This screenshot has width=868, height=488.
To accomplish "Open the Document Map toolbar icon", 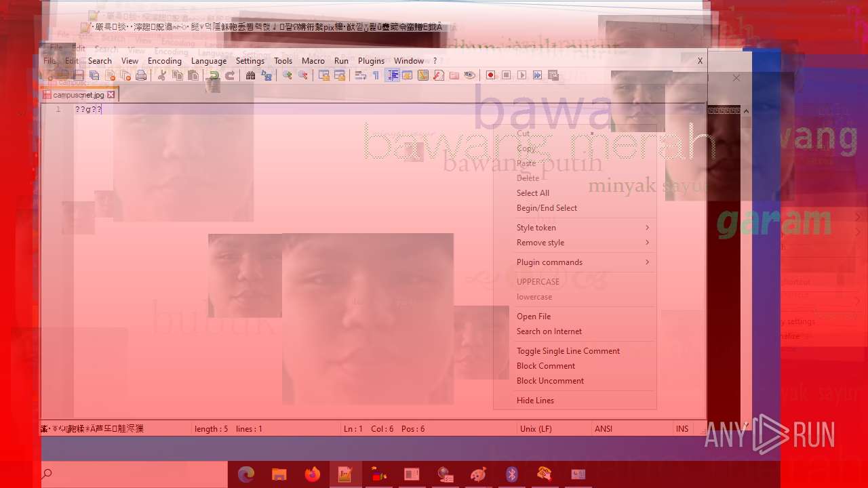I will (422, 75).
